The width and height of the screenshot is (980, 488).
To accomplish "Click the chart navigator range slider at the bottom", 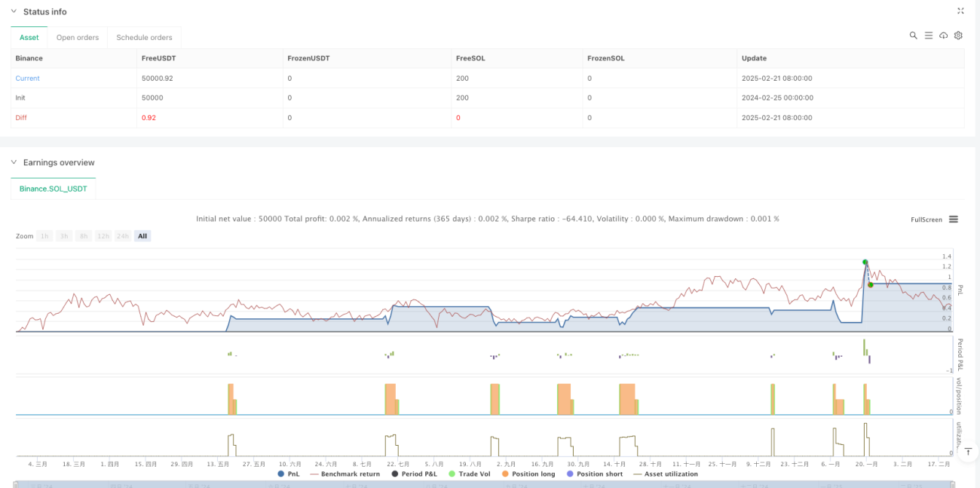I will coord(483,484).
